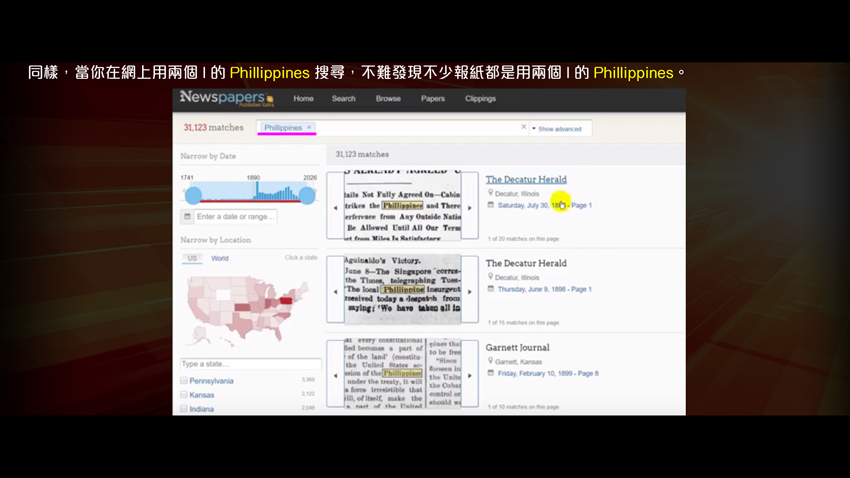Open the Browse menu item
850x478 pixels.
tap(388, 99)
